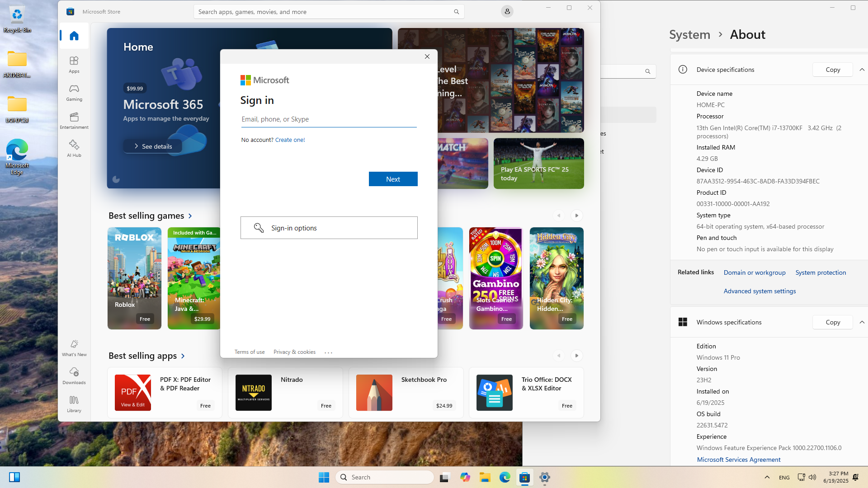This screenshot has height=488, width=868.
Task: Open the ENG language indicator
Action: [784, 478]
